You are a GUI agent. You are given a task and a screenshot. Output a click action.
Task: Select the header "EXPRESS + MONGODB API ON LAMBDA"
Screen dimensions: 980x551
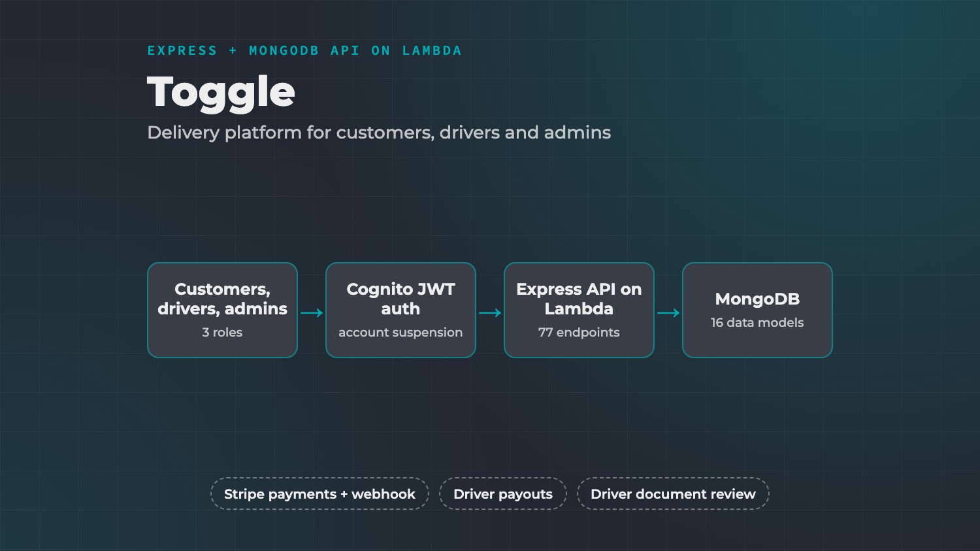[304, 51]
